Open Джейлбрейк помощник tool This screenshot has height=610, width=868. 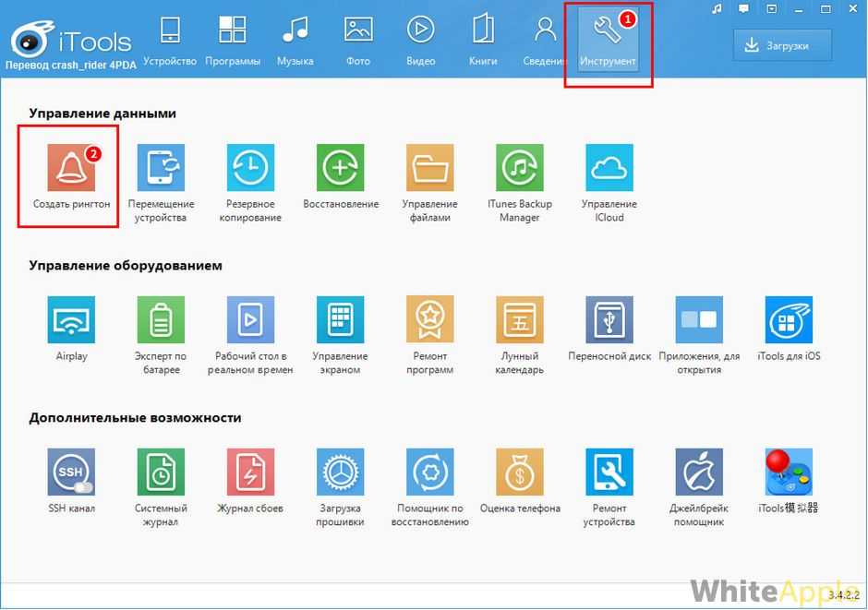699,472
